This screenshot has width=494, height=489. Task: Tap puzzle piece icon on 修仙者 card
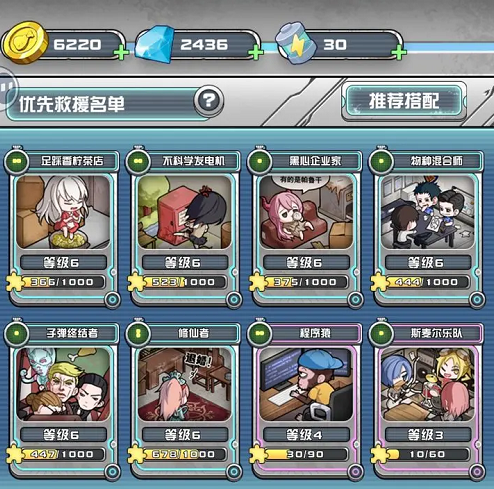click(136, 454)
